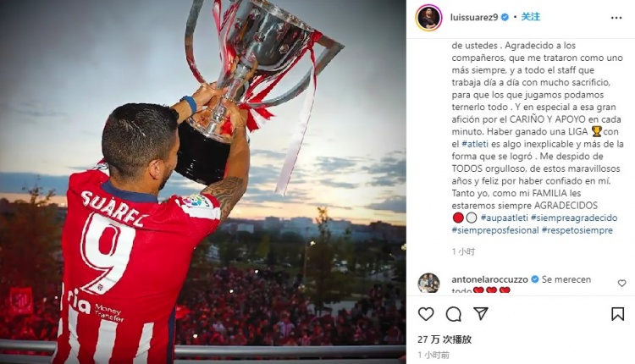Share post with paper plane icon

point(481,313)
